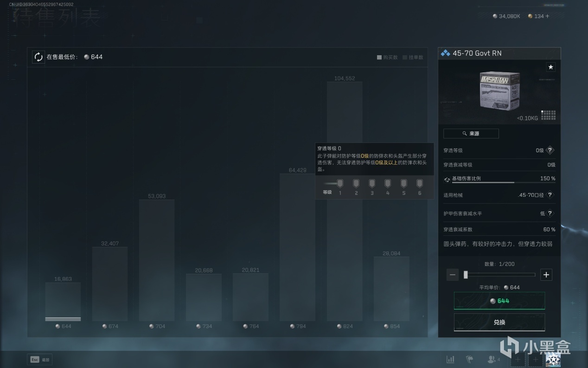Select the 644 price bar
Viewport: 588px width, 368px height.
point(63,302)
